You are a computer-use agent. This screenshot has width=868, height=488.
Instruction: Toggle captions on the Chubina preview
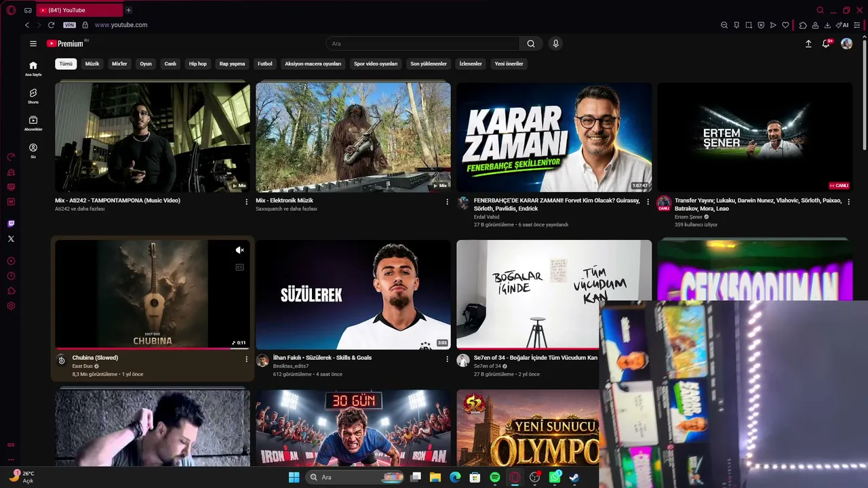(239, 267)
